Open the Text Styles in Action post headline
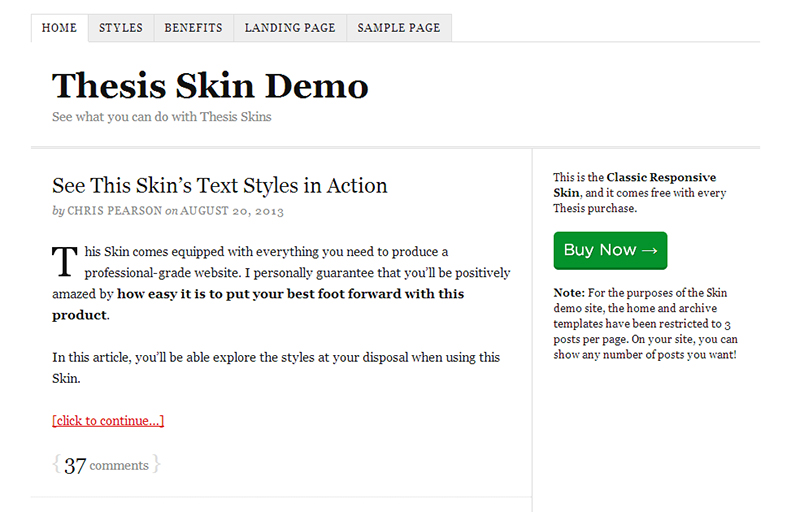 click(x=219, y=186)
